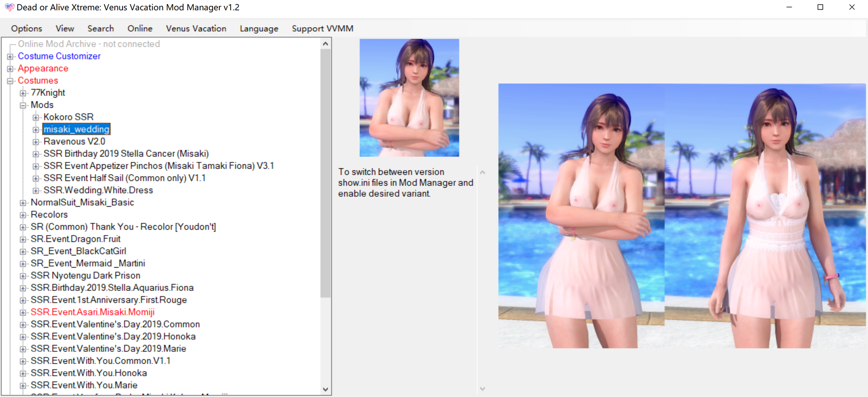Collapse the Mods folder
The height and width of the screenshot is (398, 868).
click(x=23, y=105)
